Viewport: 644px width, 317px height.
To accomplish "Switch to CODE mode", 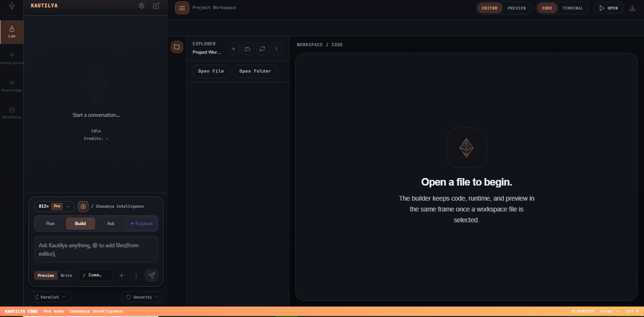I will tap(547, 8).
